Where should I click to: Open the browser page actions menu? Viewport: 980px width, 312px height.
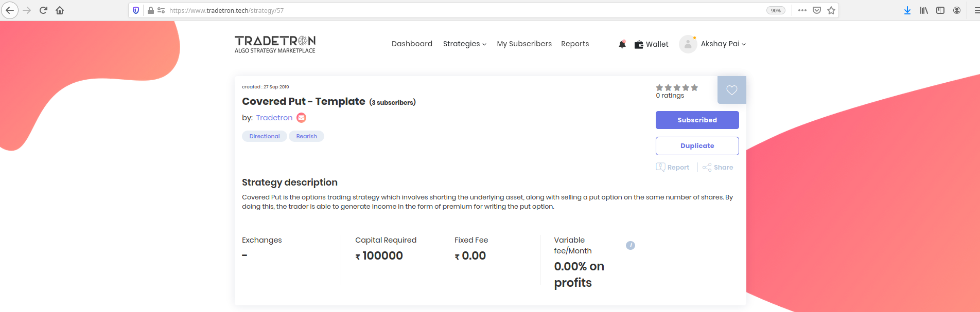tap(802, 10)
